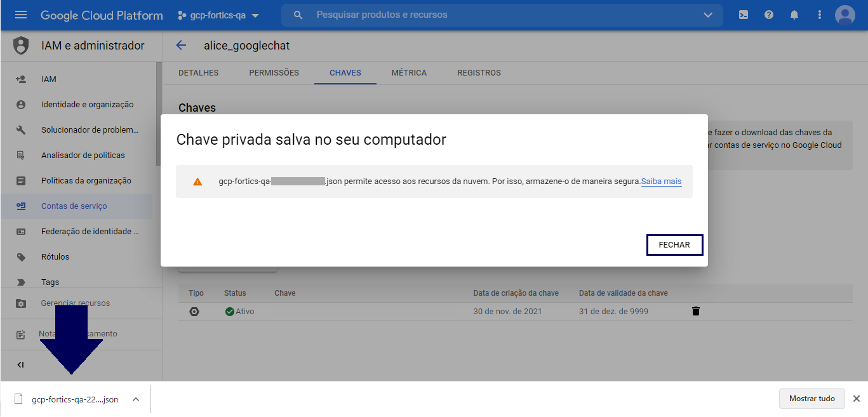Open notifications bell icon
This screenshot has height=417, width=868.
pyautogui.click(x=794, y=15)
